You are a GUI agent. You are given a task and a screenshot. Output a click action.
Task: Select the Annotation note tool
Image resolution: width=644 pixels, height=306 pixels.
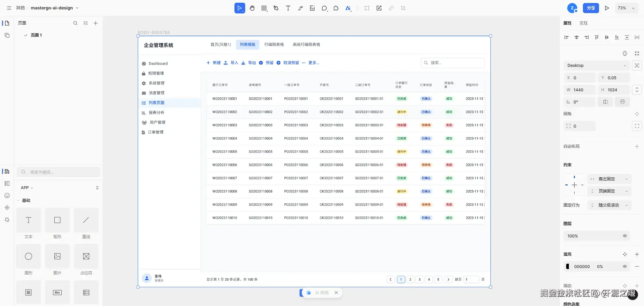point(312,8)
